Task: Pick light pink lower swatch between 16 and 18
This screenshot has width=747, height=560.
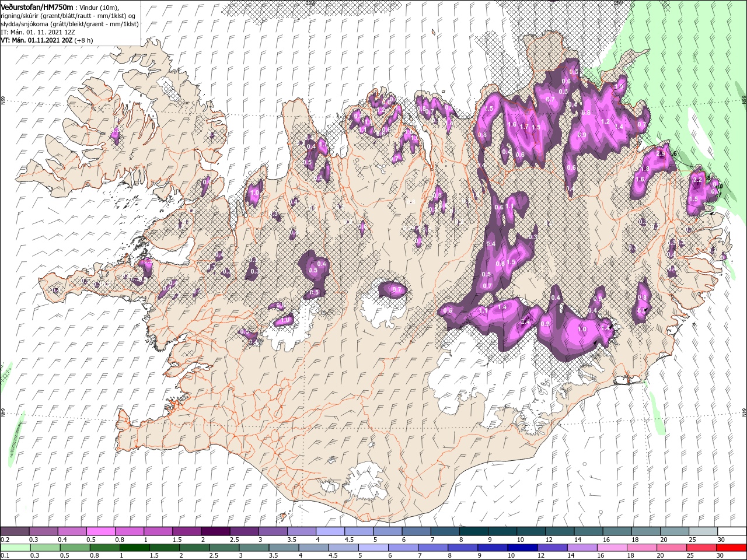Action: pyautogui.click(x=612, y=548)
